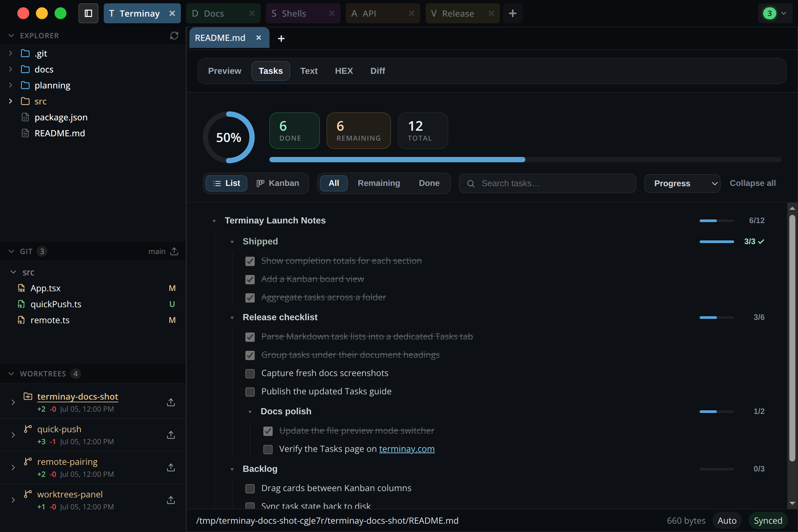Click the 50% circular progress ring
Image resolution: width=798 pixels, height=532 pixels.
point(229,137)
